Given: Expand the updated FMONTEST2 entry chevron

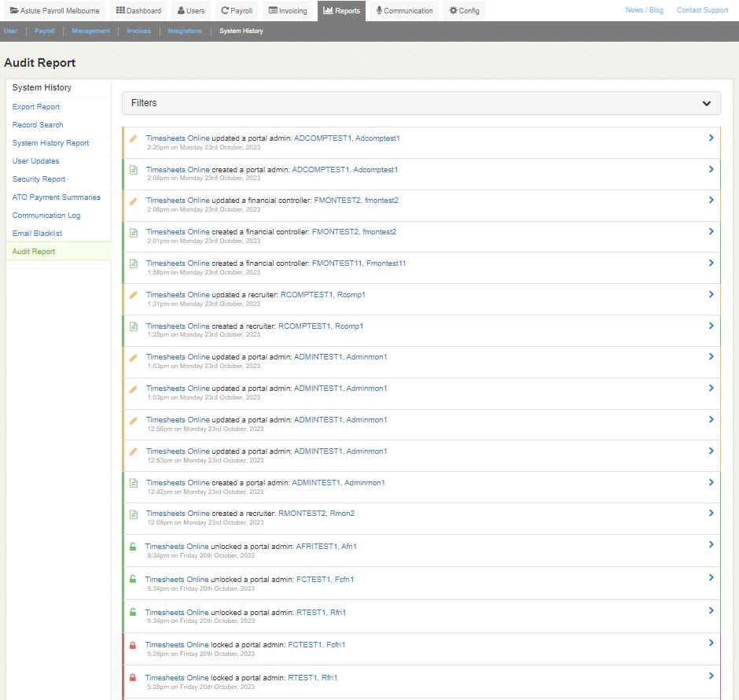Looking at the screenshot, I should point(711,201).
